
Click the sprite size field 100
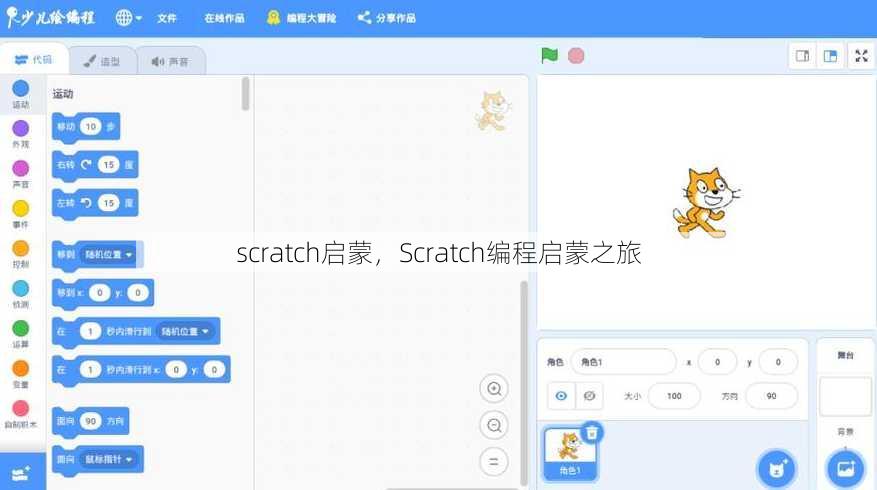click(674, 396)
